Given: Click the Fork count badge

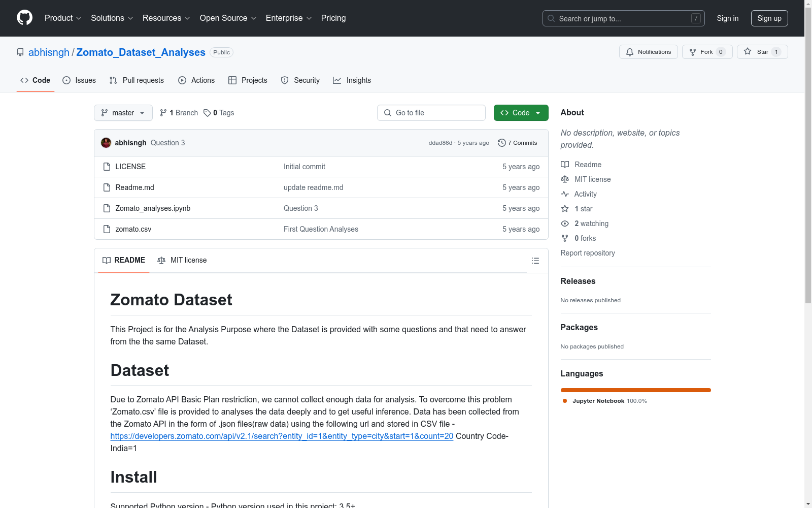Looking at the screenshot, I should tap(721, 52).
